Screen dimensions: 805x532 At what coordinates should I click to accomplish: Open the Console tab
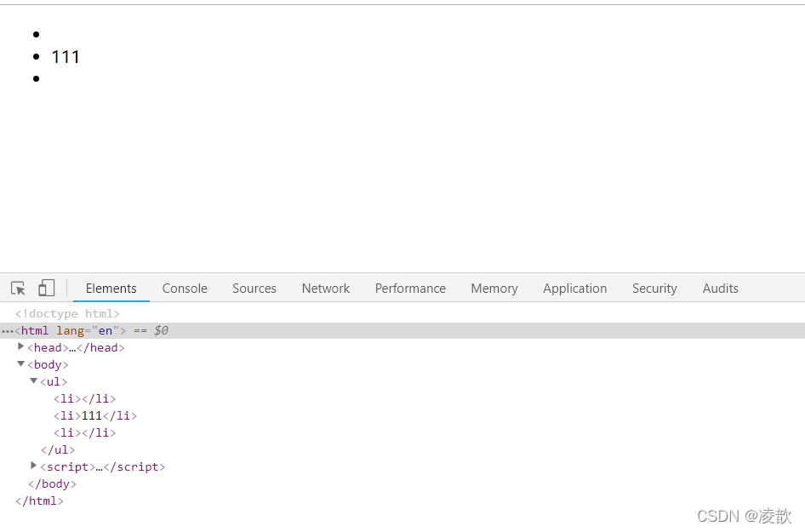pos(185,288)
